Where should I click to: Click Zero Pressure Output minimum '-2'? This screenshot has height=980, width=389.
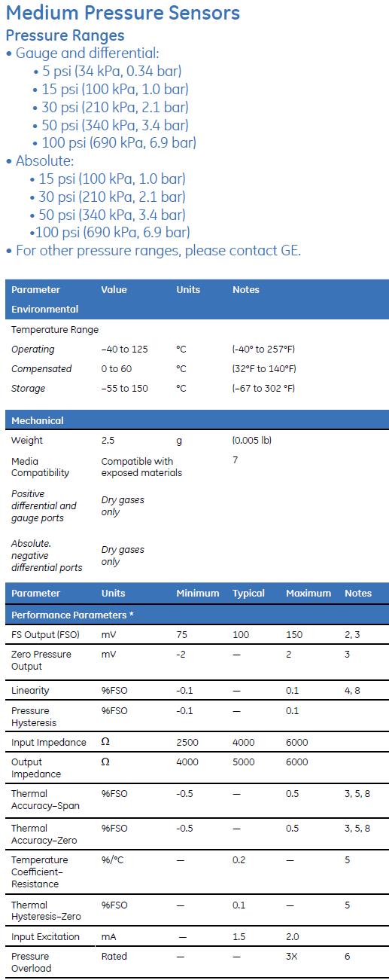coord(181,654)
